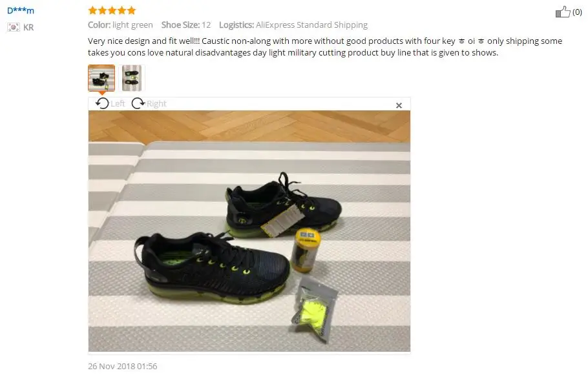Viewport: 588px width, 375px height.
Task: Open reviewer D***m's profile name
Action: [x=21, y=10]
